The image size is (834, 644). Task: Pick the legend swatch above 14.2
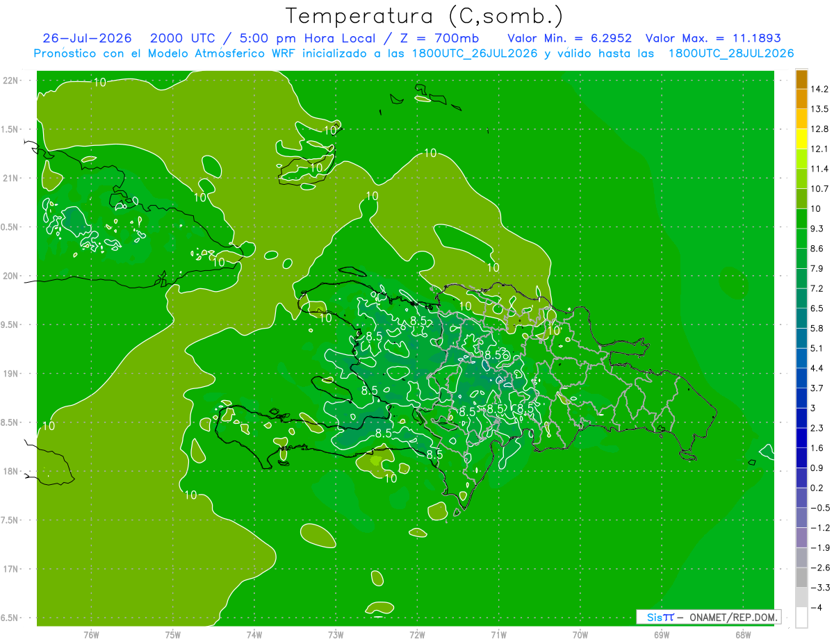[801, 79]
